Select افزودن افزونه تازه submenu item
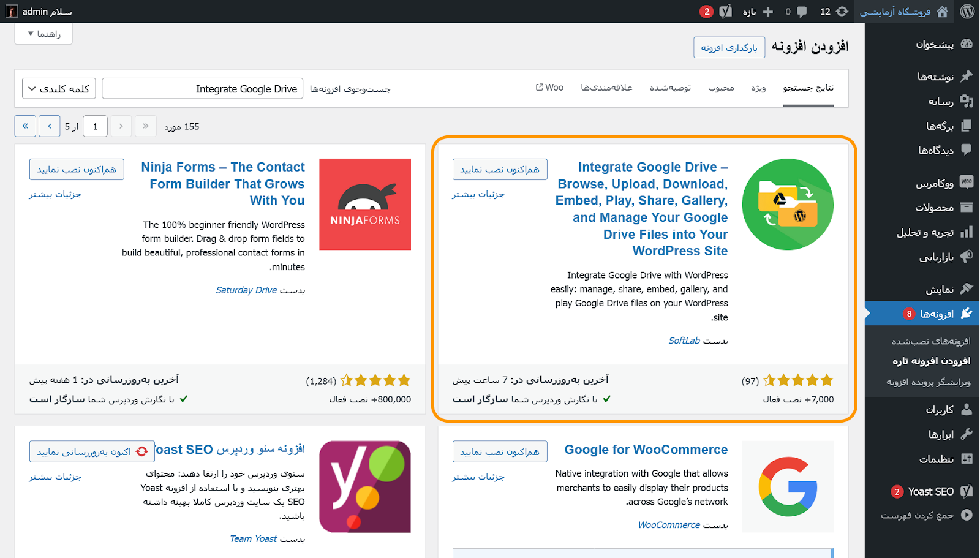The width and height of the screenshot is (980, 558). (x=932, y=361)
